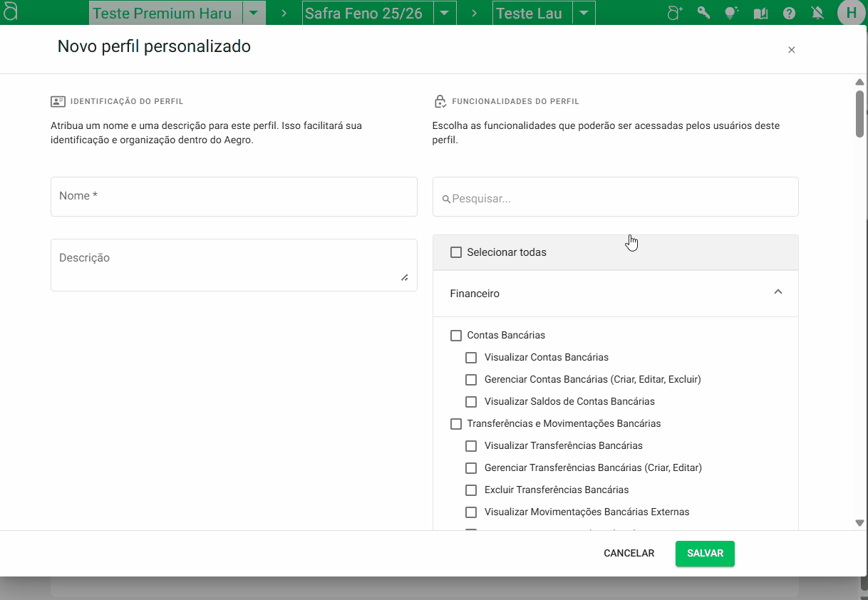
Task: Click the Cancelar button
Action: 629,554
